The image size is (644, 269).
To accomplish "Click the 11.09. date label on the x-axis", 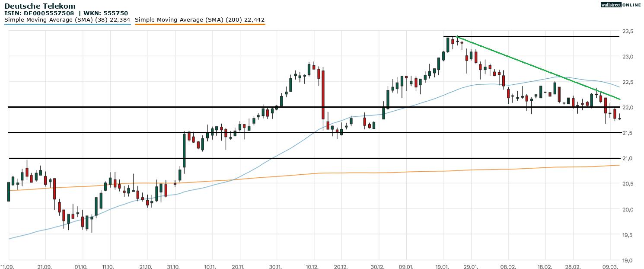I will point(7,267).
